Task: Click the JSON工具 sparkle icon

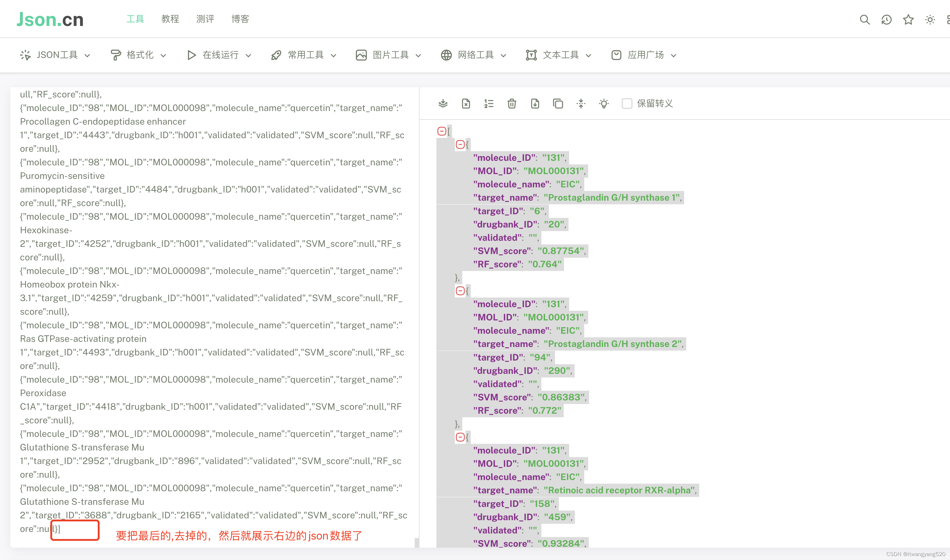Action: [x=25, y=55]
